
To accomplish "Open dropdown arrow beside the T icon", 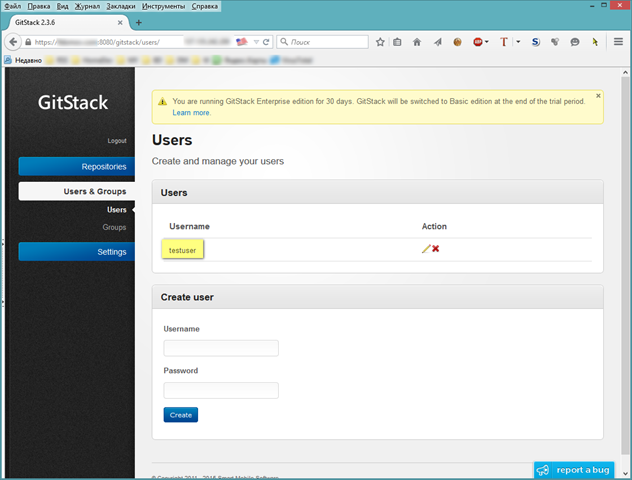I will click(518, 42).
